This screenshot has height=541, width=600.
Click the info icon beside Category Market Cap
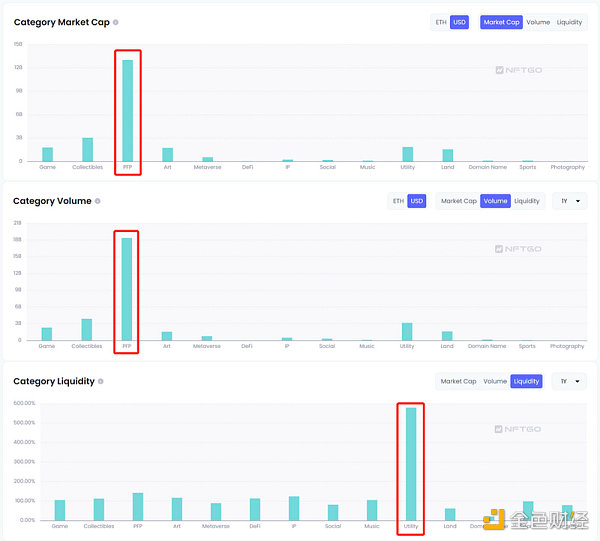tap(116, 23)
